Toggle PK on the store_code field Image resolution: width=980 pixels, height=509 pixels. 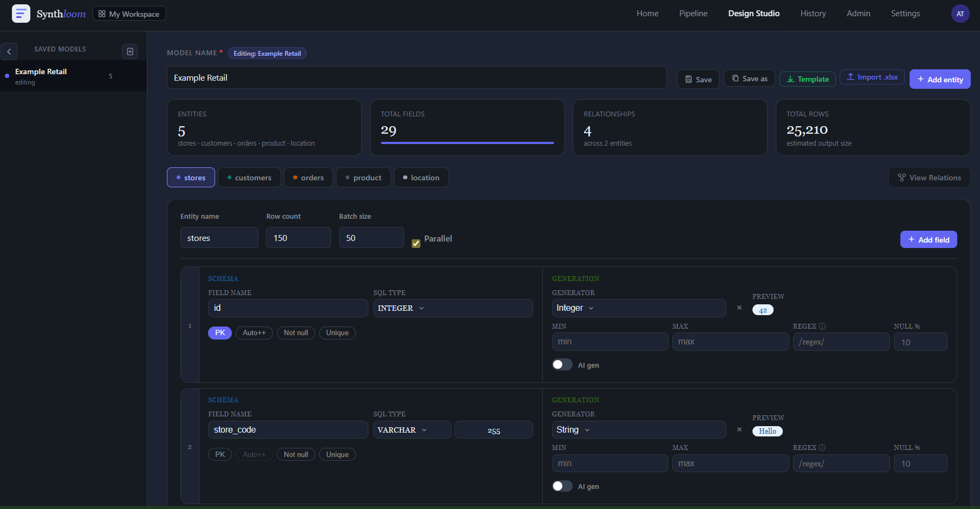(x=220, y=454)
